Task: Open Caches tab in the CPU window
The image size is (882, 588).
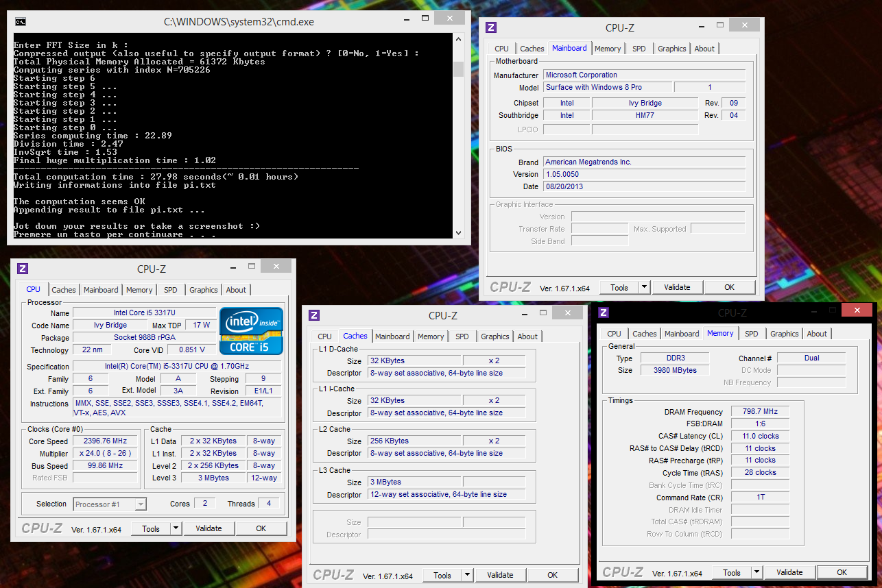Action: tap(64, 290)
